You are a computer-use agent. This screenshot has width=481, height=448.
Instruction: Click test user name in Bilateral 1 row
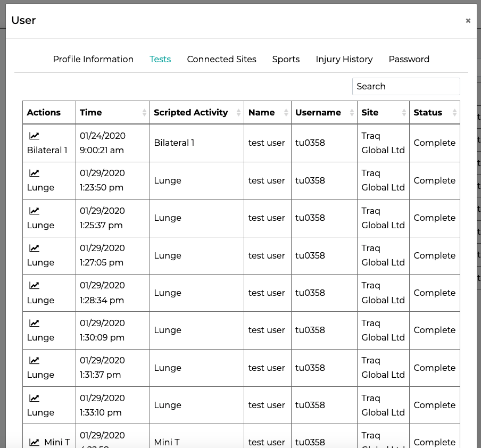tap(267, 143)
